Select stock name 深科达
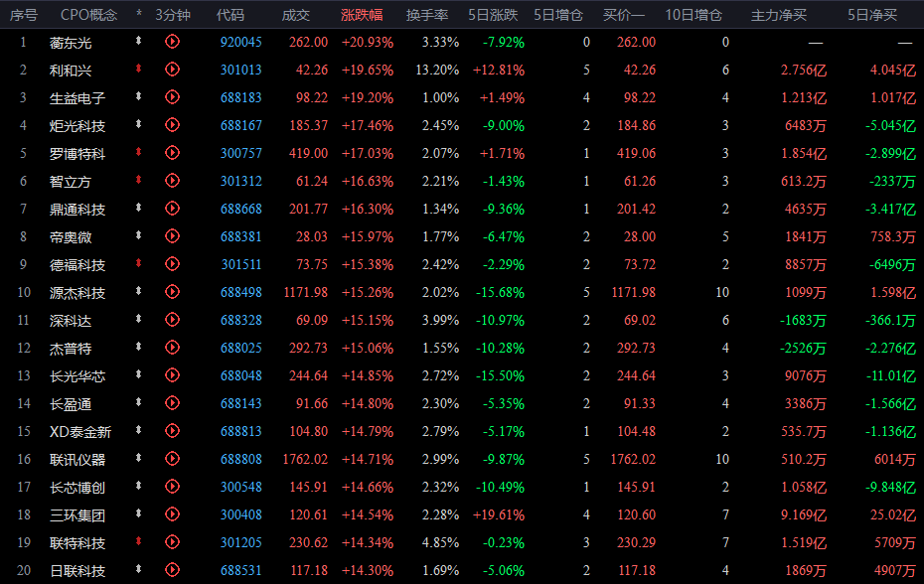Viewport: 924px width, 584px height. click(x=71, y=321)
